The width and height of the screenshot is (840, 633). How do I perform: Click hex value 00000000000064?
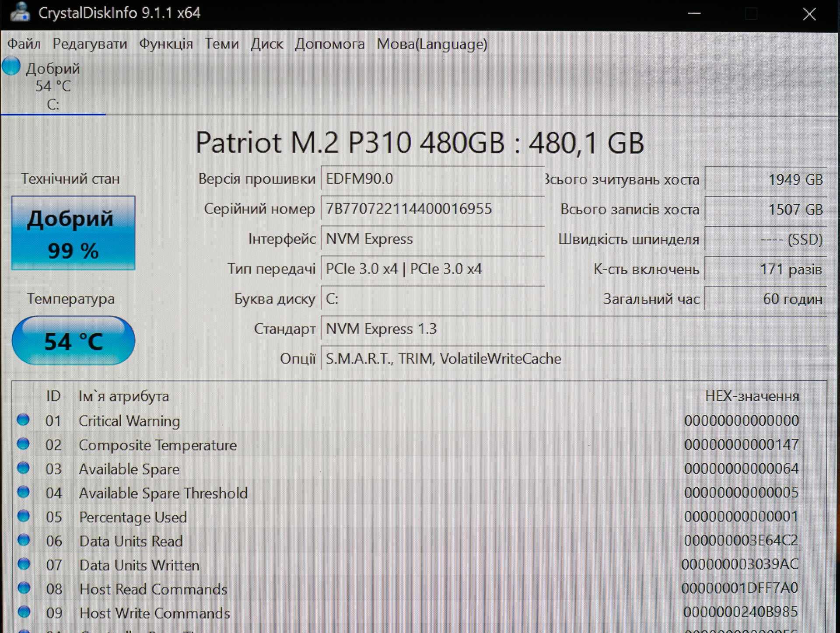coord(742,469)
